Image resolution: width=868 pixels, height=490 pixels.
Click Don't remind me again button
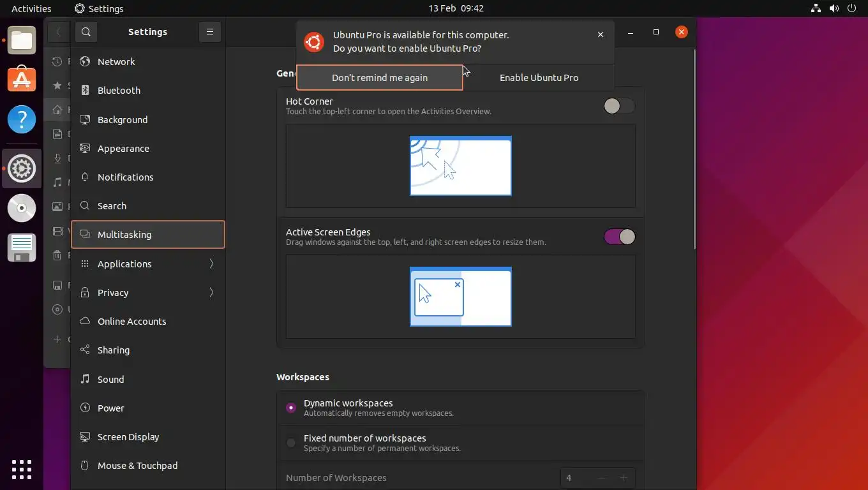coord(380,78)
